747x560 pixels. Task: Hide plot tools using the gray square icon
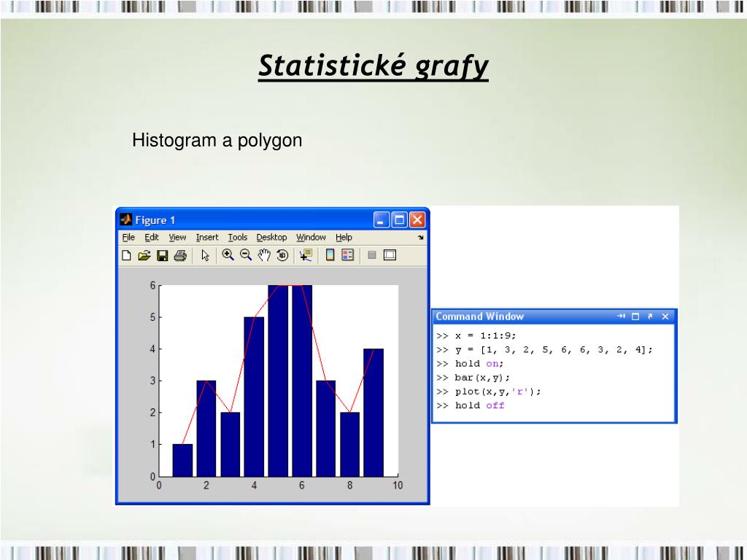pos(372,254)
